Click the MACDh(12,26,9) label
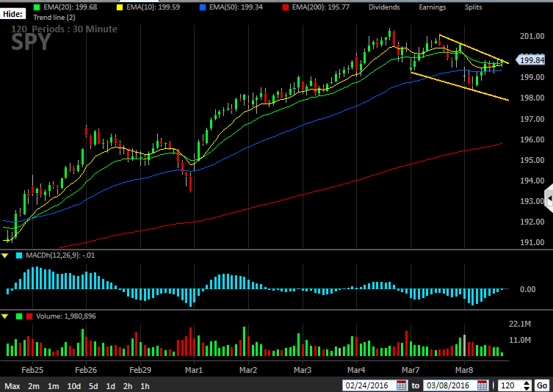The image size is (553, 392). coord(60,255)
